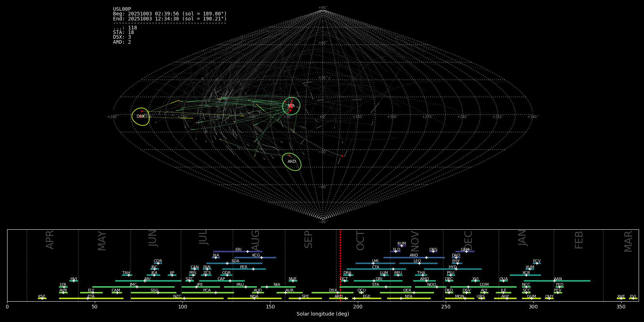Click the COM shower label in timeline

pos(484,285)
